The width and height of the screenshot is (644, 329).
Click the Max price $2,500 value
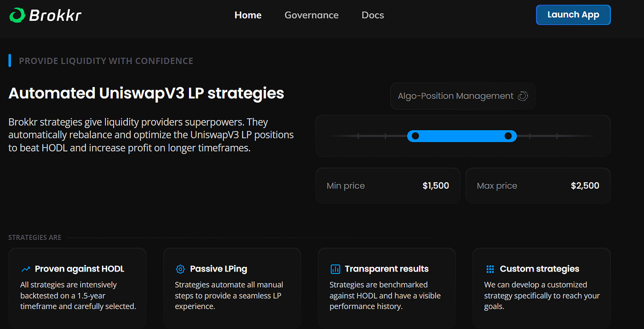click(x=585, y=186)
